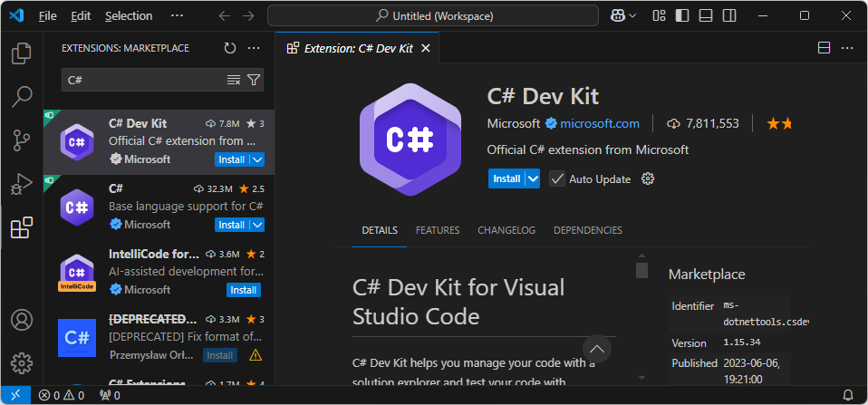Switch to the DEPENDENCIES tab
Image resolution: width=868 pixels, height=405 pixels.
coord(588,230)
